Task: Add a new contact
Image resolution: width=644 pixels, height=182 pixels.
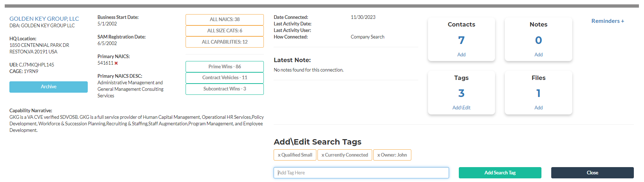Action: pyautogui.click(x=461, y=54)
